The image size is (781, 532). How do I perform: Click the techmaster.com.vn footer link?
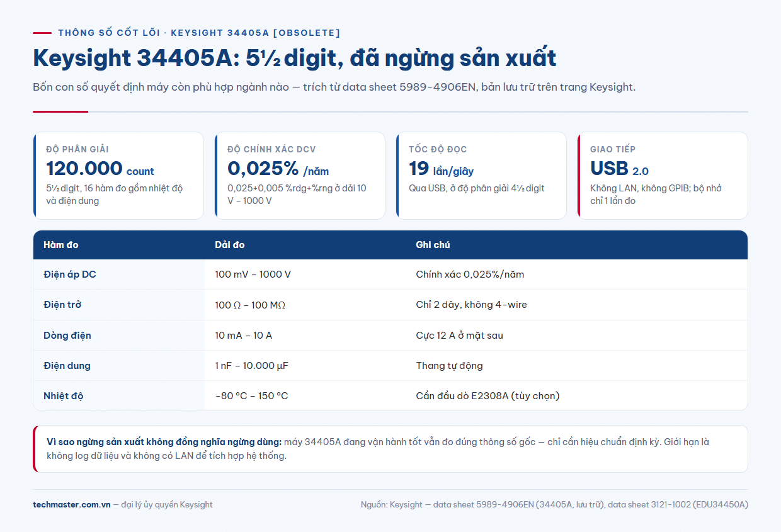click(72, 504)
